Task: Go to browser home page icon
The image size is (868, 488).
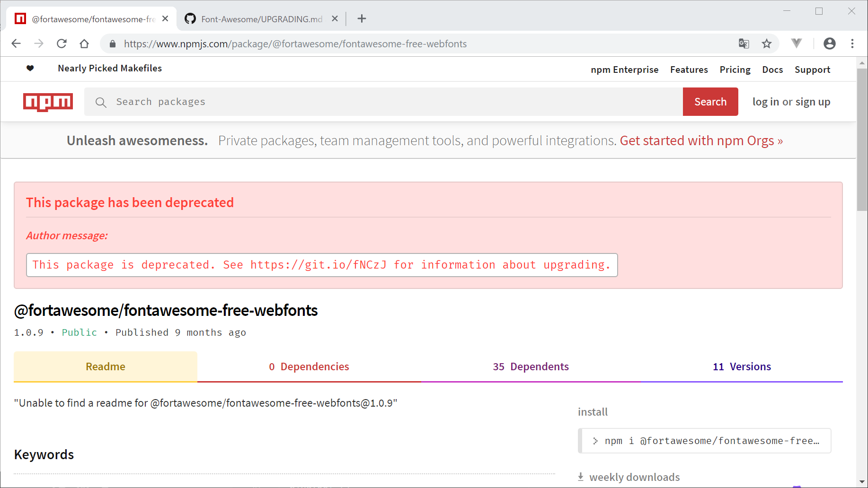Action: (84, 44)
